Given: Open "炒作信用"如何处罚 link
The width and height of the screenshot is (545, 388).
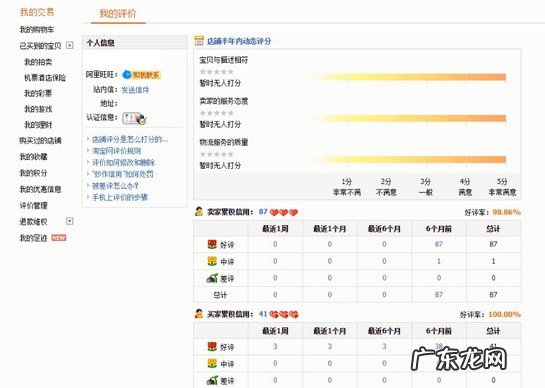Looking at the screenshot, I should [x=122, y=174].
